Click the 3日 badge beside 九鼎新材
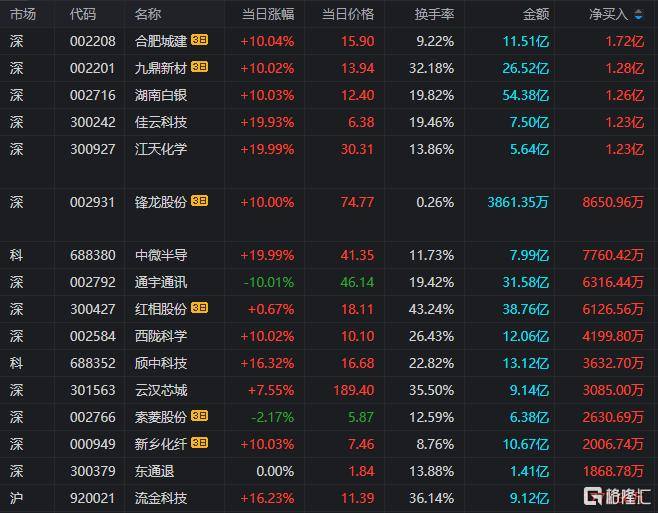The height and width of the screenshot is (513, 658). (x=199, y=67)
